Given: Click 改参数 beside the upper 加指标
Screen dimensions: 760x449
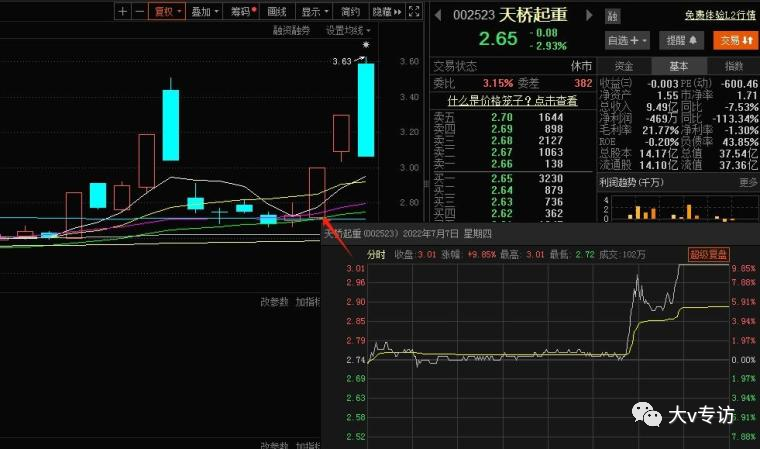Looking at the screenshot, I should coord(274,302).
